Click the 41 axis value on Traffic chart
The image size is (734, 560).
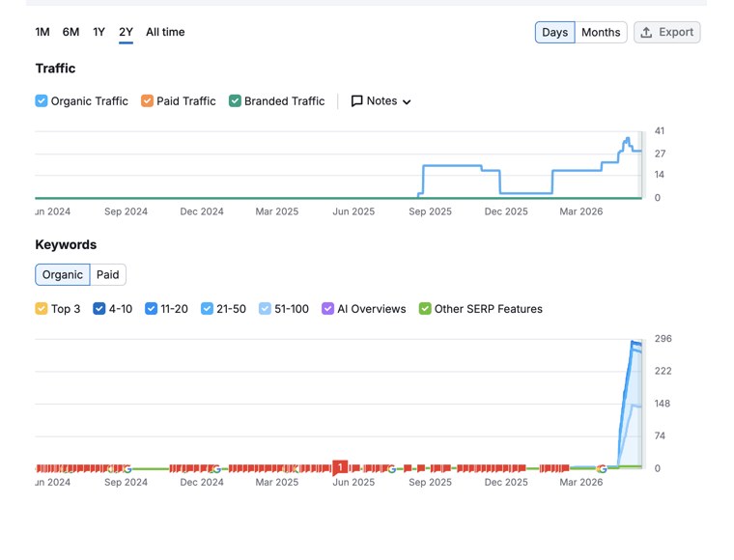659,130
